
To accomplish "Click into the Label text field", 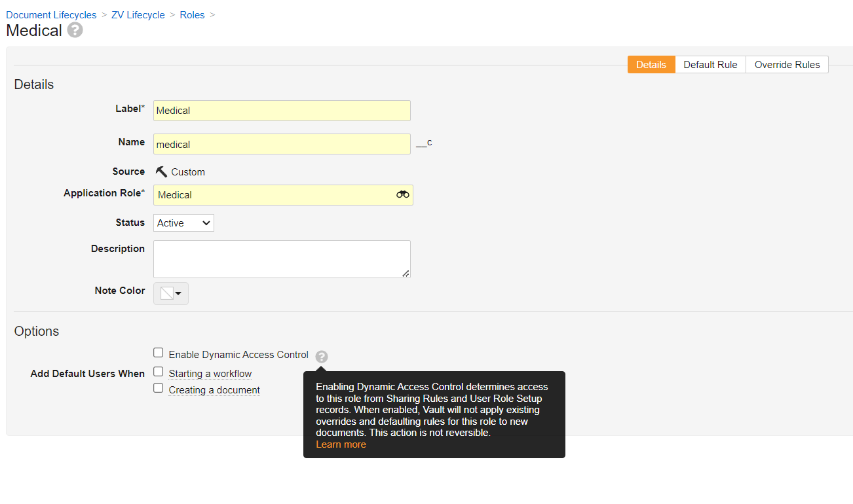I will 282,111.
